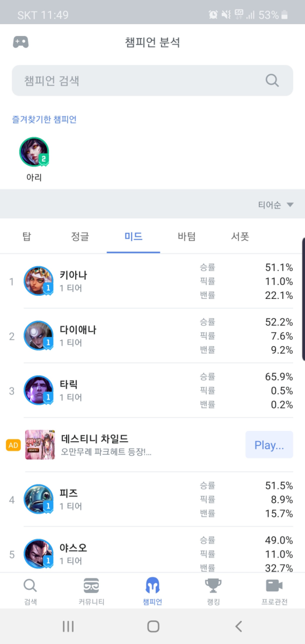The image size is (305, 644).
Task: Switch to the 서폿 lane tab
Action: (240, 236)
